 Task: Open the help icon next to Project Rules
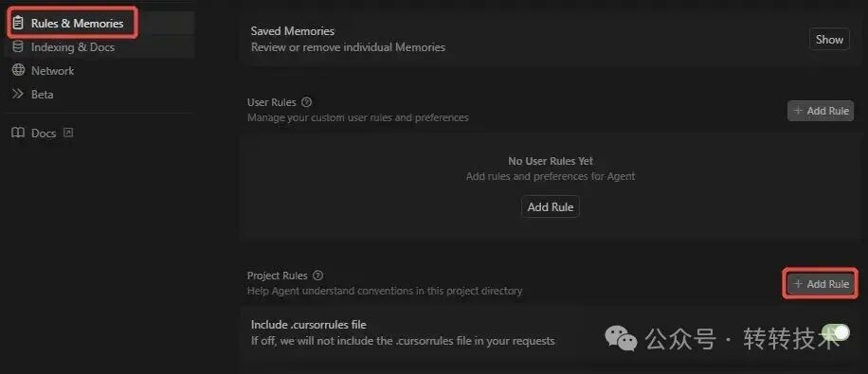point(317,276)
